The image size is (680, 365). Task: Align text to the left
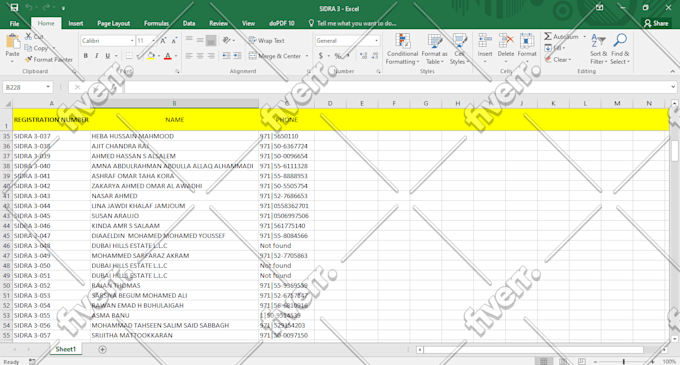click(x=189, y=56)
